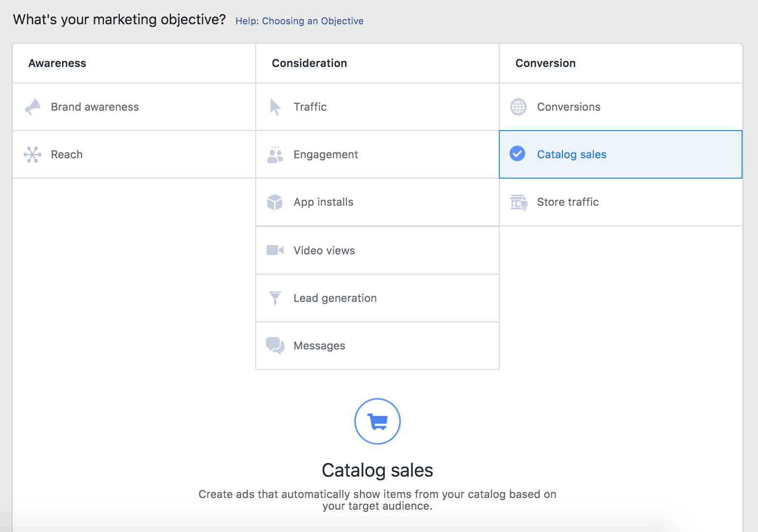Select the Catalog sales objective
The width and height of the screenshot is (758, 532).
pyautogui.click(x=572, y=154)
